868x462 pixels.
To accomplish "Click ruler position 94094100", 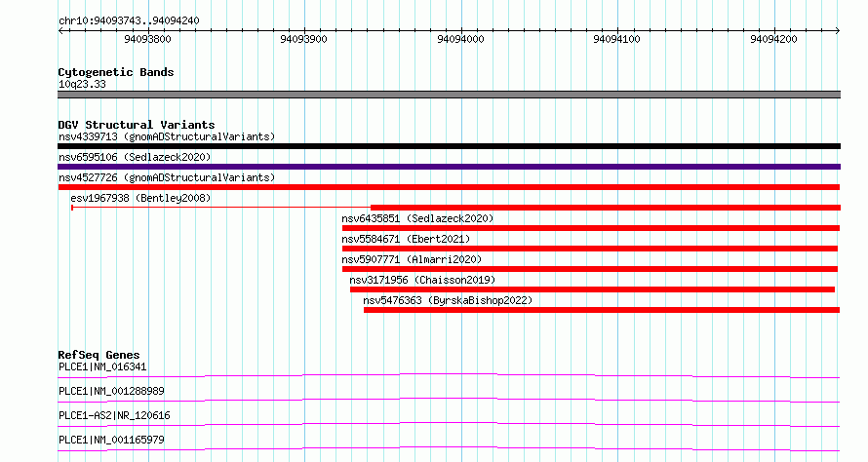I will (x=616, y=39).
